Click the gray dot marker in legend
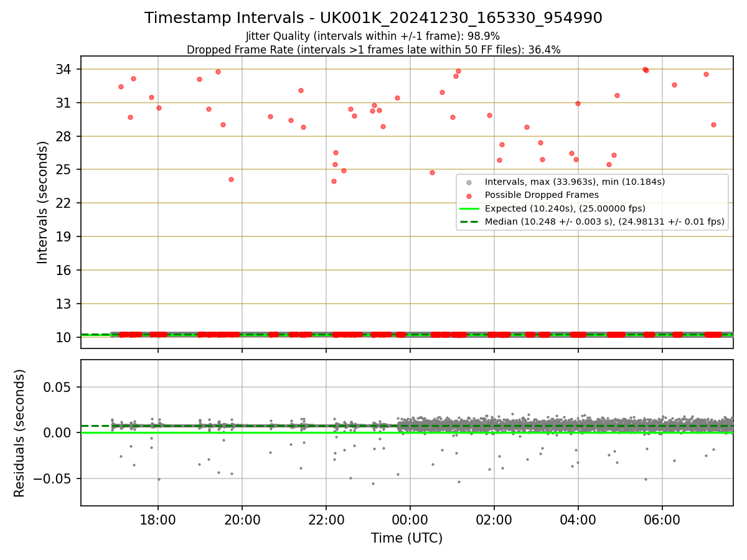Viewport: 747px width, 560px height. coord(469,182)
